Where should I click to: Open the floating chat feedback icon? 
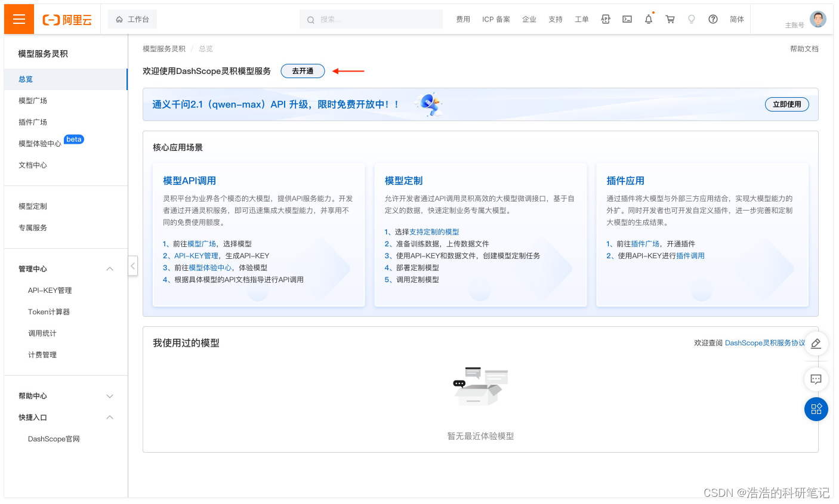pyautogui.click(x=816, y=379)
